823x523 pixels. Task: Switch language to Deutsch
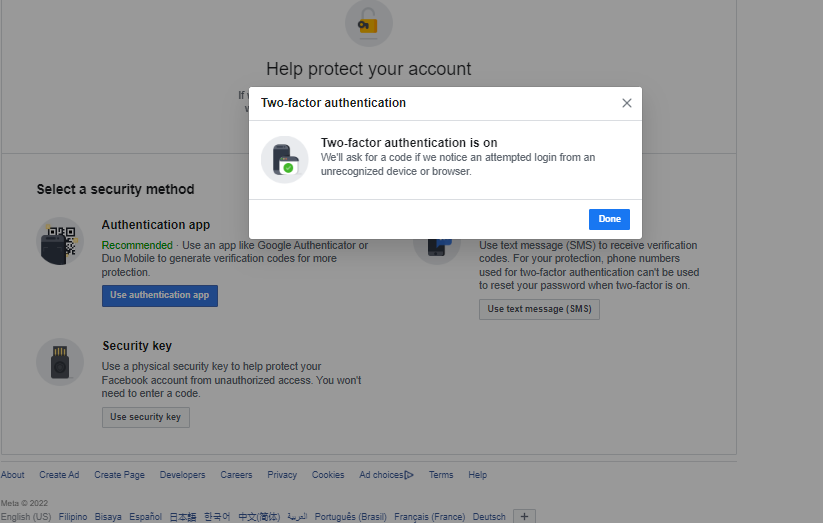click(489, 517)
